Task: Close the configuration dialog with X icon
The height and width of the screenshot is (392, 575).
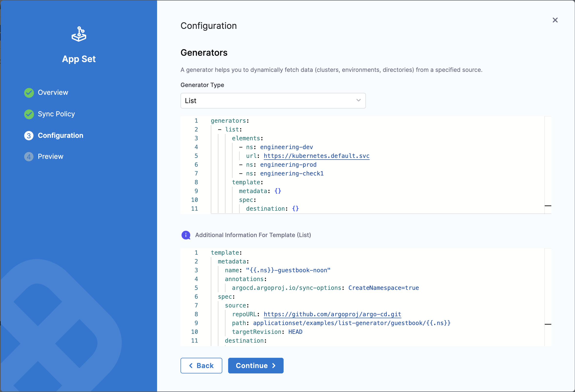Action: point(555,20)
